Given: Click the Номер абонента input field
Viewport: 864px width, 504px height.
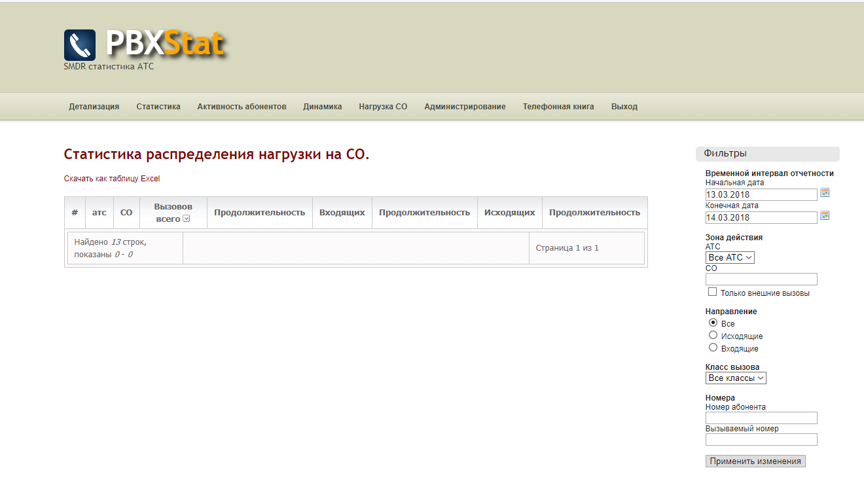Looking at the screenshot, I should (x=761, y=418).
